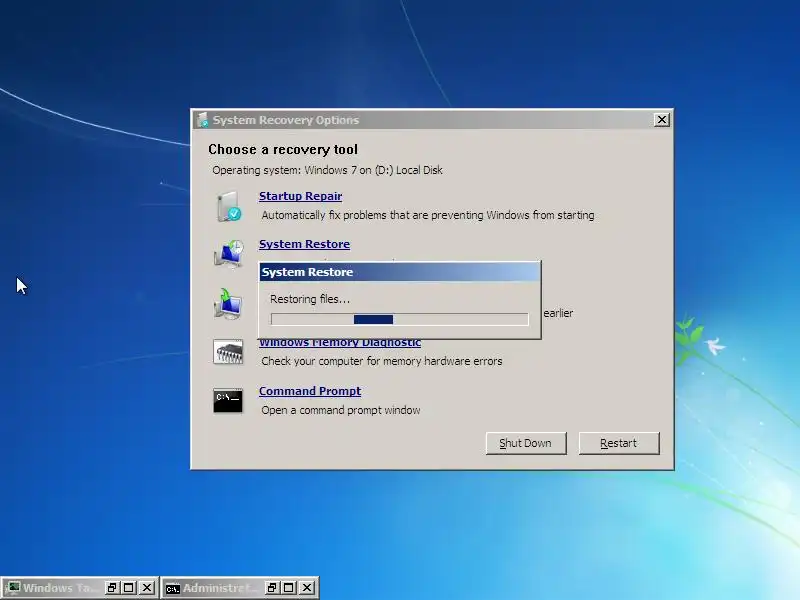The height and width of the screenshot is (600, 800).
Task: Click the System Restore popup title bar
Action: (x=399, y=272)
